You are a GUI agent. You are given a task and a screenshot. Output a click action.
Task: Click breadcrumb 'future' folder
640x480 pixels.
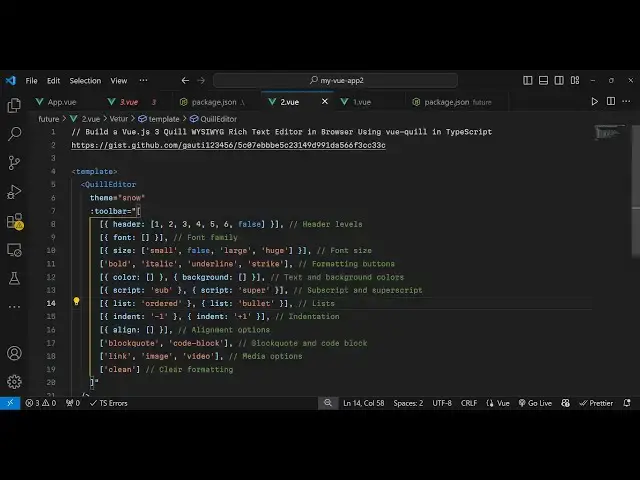coord(49,119)
